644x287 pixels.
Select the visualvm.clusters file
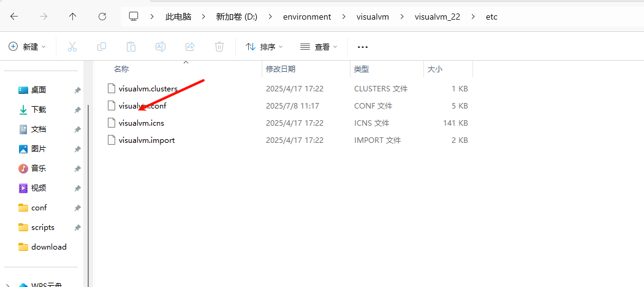[148, 88]
